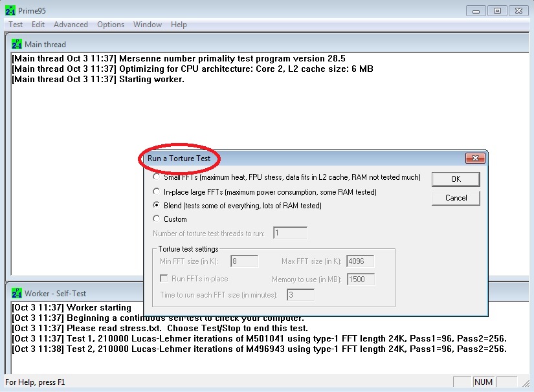The width and height of the screenshot is (534, 392).
Task: Click the Main thread window icon
Action: 16,44
